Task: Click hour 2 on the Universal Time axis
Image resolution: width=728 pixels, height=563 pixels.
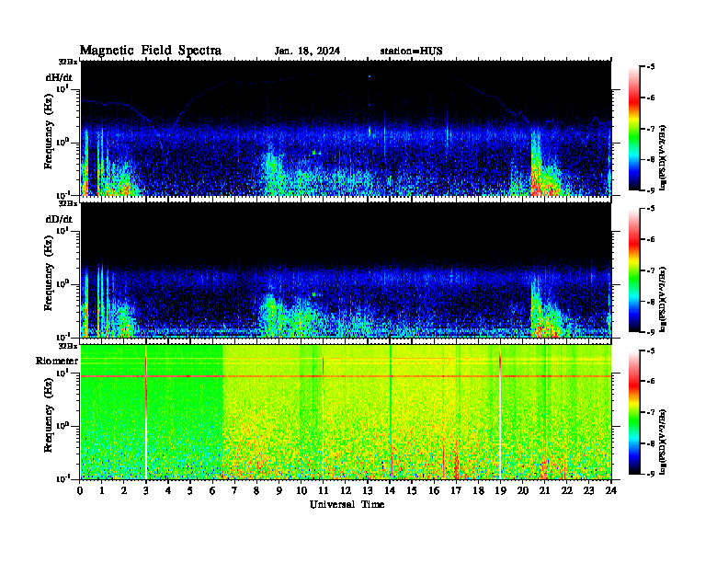Action: click(124, 490)
